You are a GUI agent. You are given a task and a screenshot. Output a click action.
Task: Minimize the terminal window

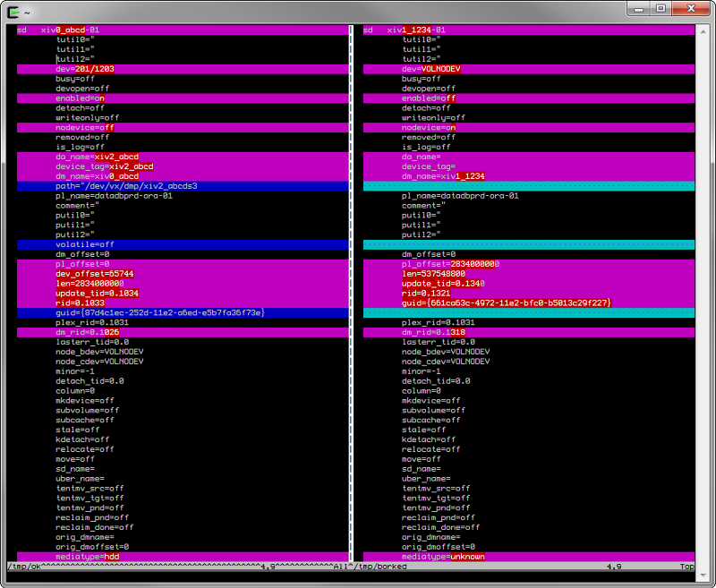(638, 8)
